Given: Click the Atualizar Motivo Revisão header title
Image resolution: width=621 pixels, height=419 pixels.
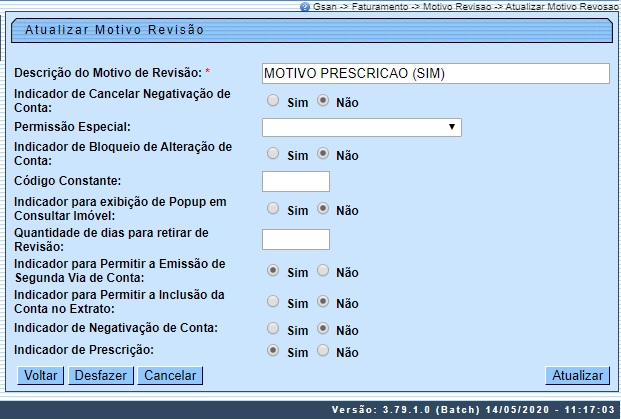Looking at the screenshot, I should click(x=114, y=30).
